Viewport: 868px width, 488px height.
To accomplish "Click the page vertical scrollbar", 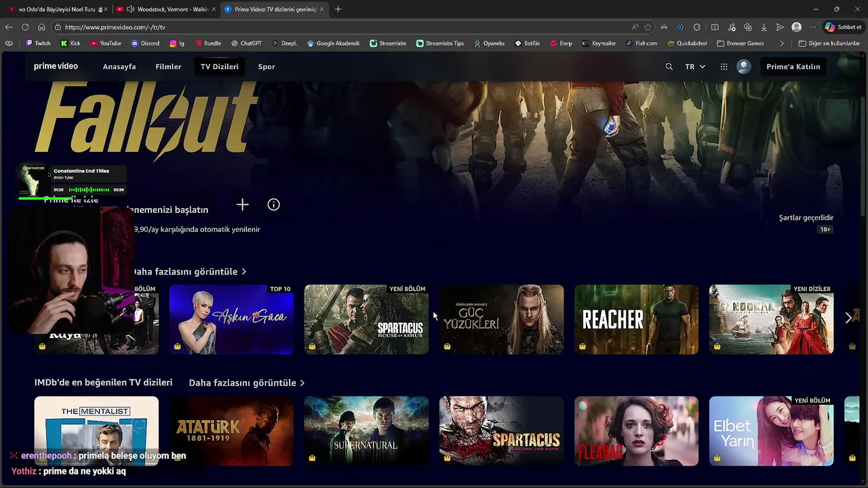I will [863, 156].
